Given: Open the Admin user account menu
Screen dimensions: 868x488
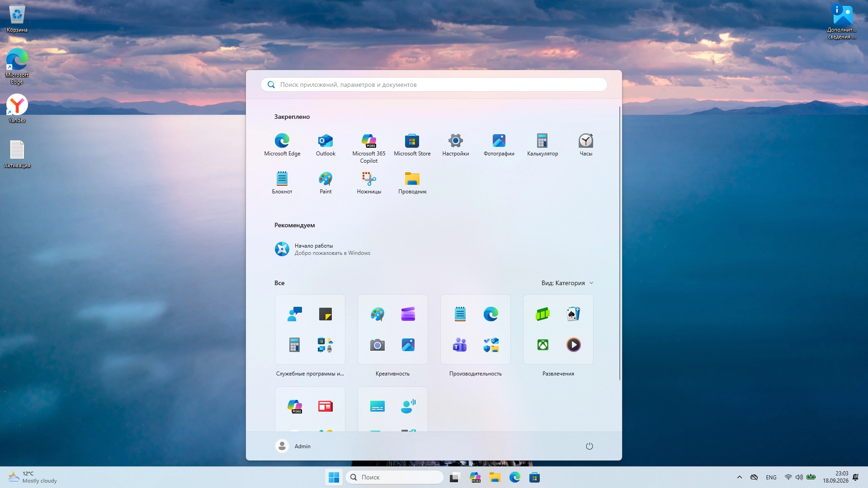Looking at the screenshot, I should pos(293,446).
